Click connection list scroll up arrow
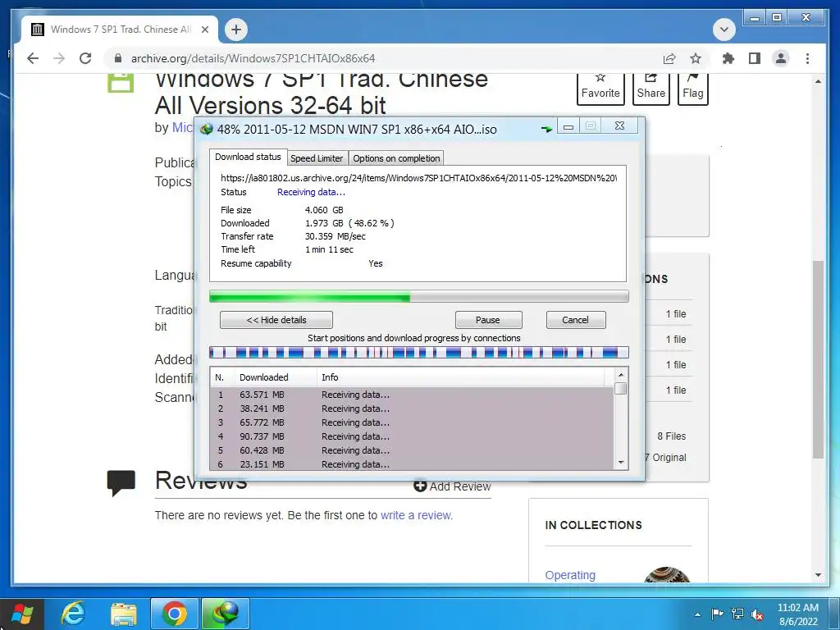This screenshot has width=840, height=630. [x=621, y=374]
